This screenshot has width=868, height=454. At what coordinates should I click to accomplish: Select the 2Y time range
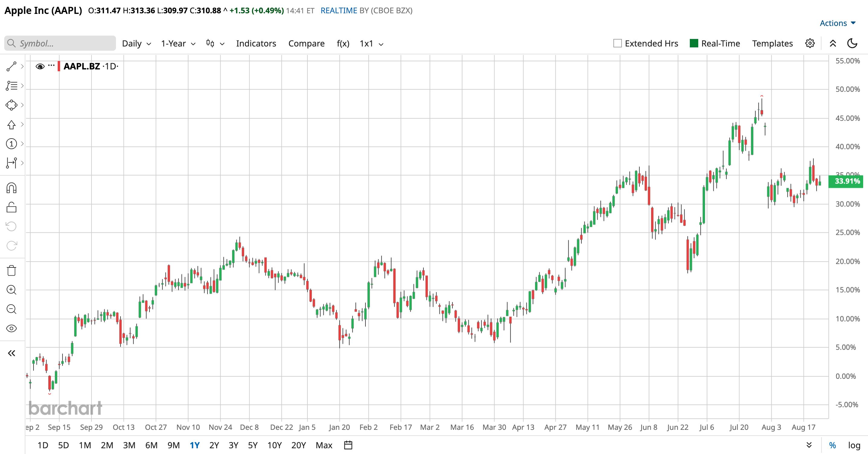214,445
